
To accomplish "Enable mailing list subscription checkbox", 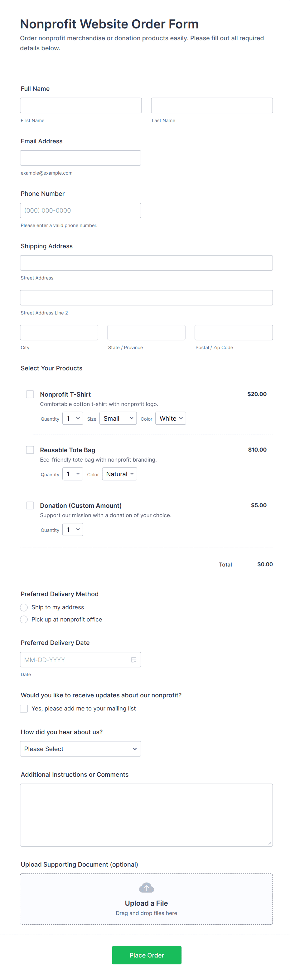I will 24,708.
